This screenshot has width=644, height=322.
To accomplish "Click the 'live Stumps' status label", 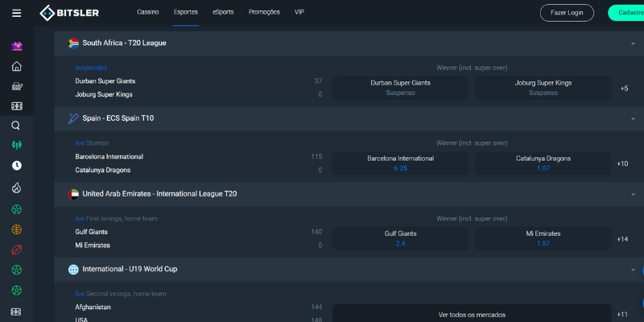I will click(x=92, y=143).
